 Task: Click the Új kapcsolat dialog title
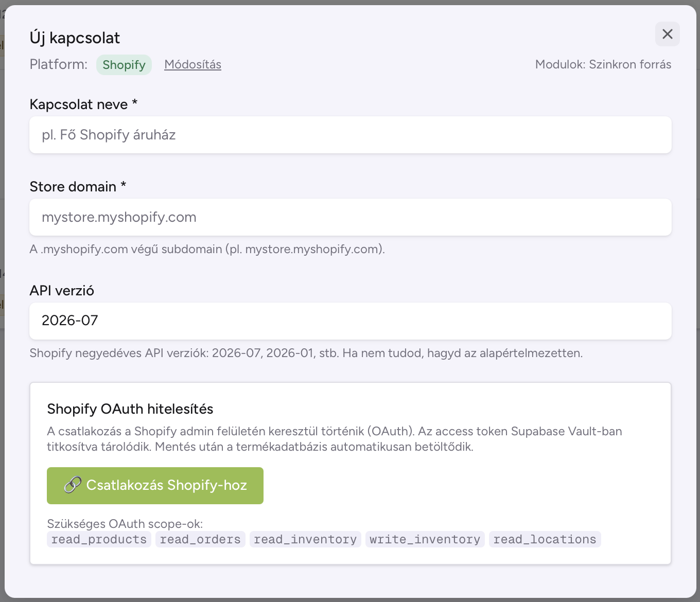[x=75, y=38]
